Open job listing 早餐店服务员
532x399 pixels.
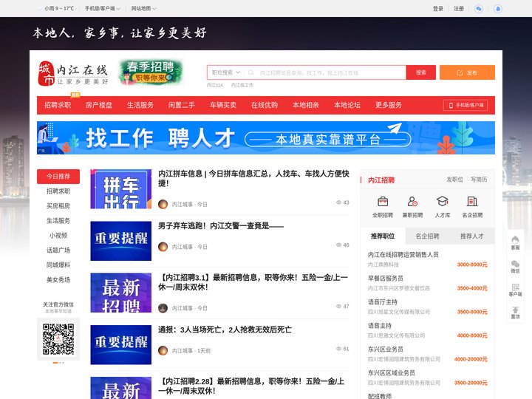386,279
